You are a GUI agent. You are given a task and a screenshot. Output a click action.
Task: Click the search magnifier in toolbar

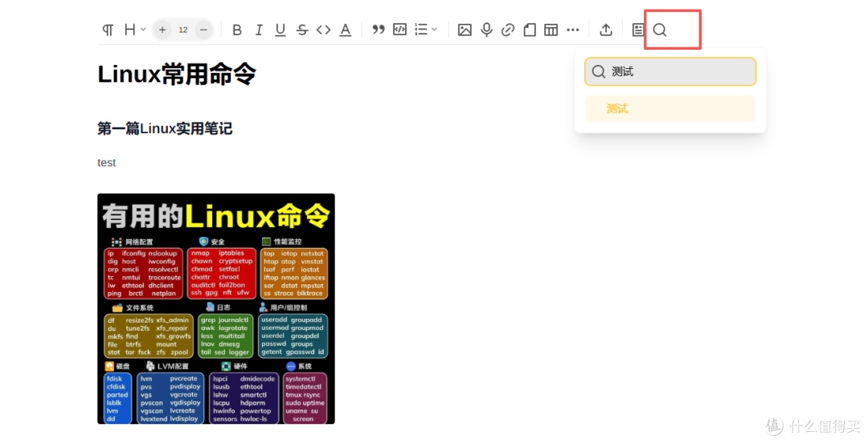(x=660, y=30)
